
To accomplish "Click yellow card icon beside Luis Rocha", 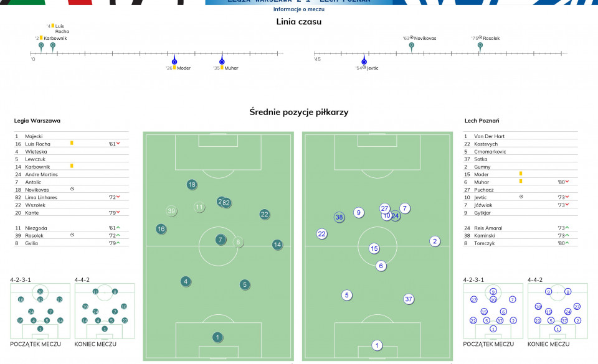I will point(71,143).
